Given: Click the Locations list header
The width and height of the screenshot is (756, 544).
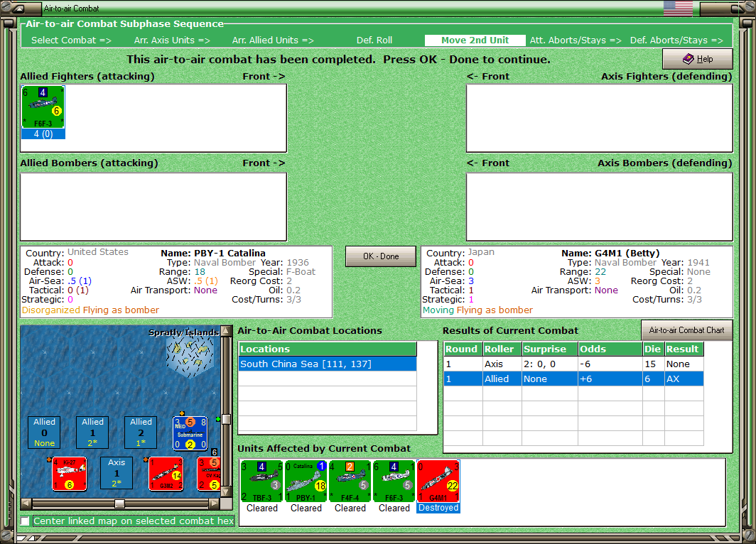Looking at the screenshot, I should [x=328, y=349].
